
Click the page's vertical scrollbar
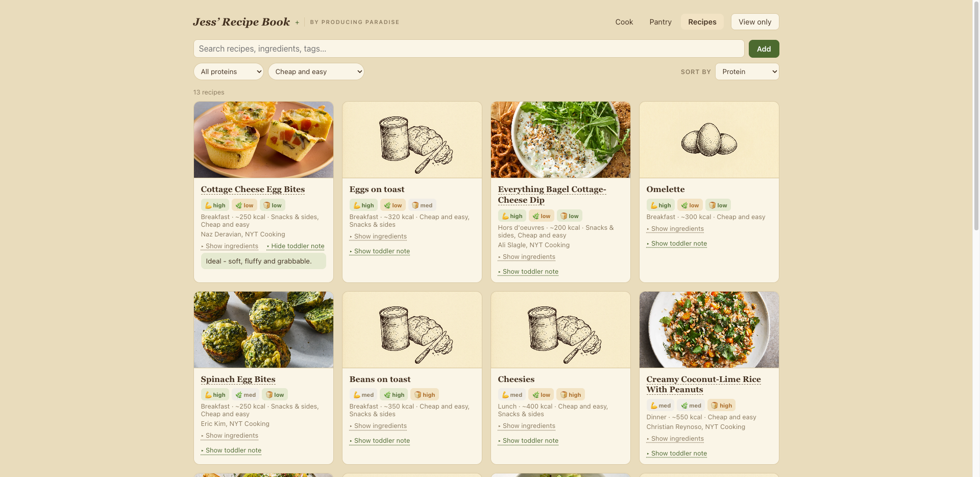976,115
